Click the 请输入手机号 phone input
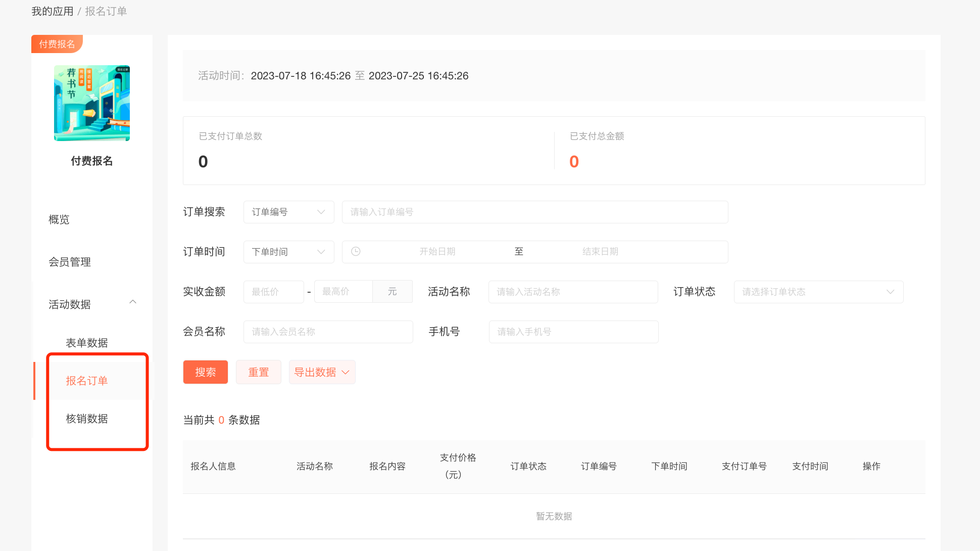 [573, 332]
